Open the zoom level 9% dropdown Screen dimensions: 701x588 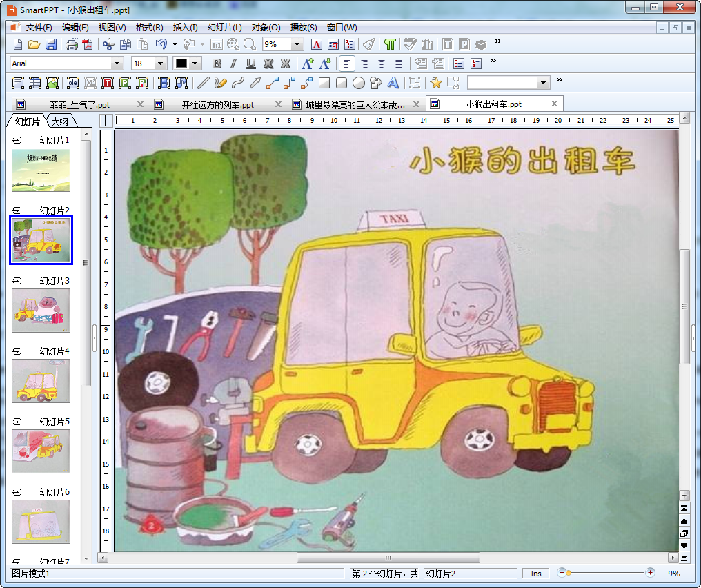297,44
